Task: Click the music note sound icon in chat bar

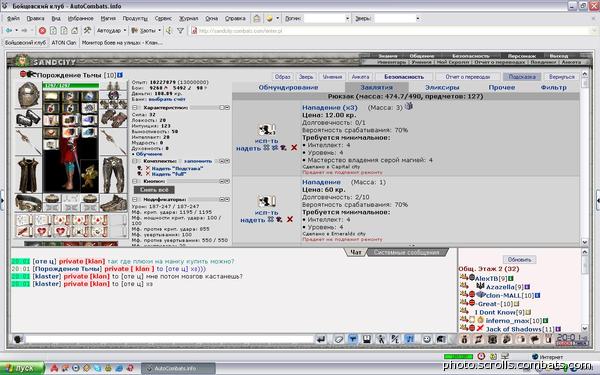Action: (x=409, y=339)
